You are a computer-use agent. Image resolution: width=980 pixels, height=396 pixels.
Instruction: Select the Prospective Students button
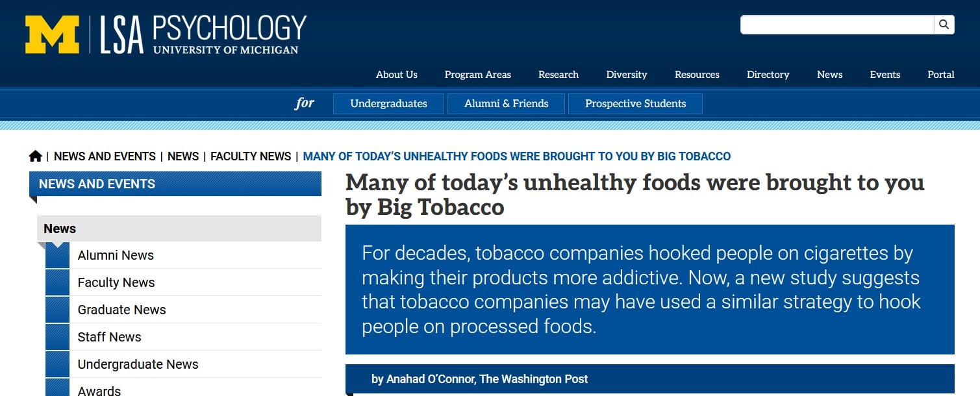click(x=635, y=104)
